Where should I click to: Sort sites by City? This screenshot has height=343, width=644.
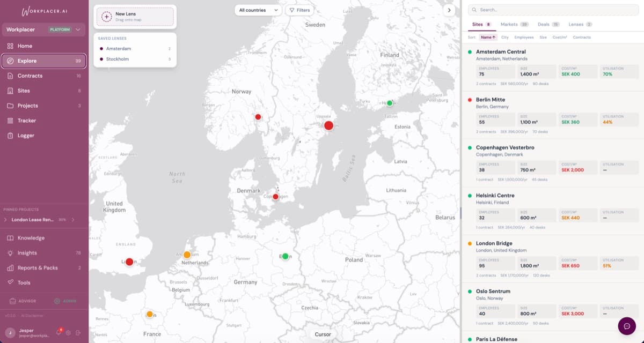(x=505, y=38)
